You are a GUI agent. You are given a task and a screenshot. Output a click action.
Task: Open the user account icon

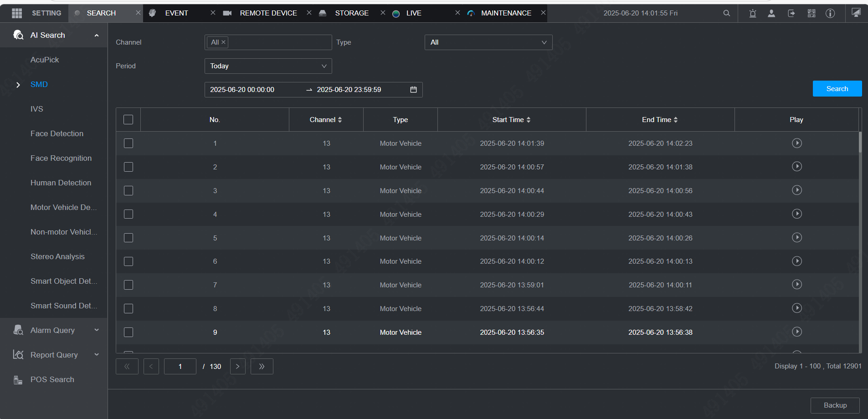click(771, 13)
